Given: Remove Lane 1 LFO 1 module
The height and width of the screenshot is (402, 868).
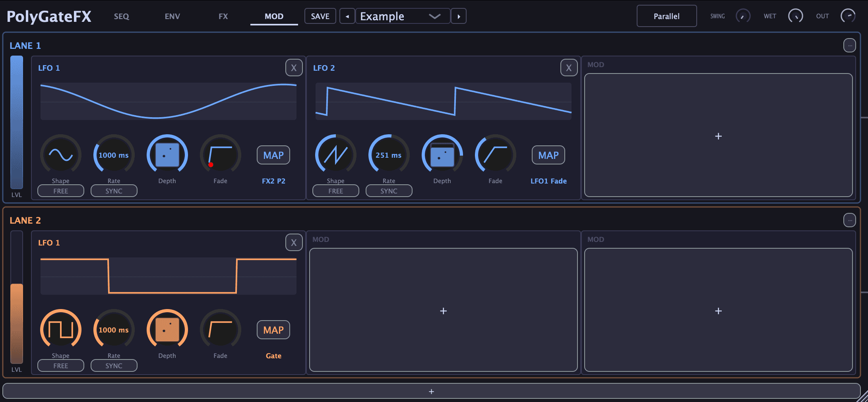Looking at the screenshot, I should 294,68.
